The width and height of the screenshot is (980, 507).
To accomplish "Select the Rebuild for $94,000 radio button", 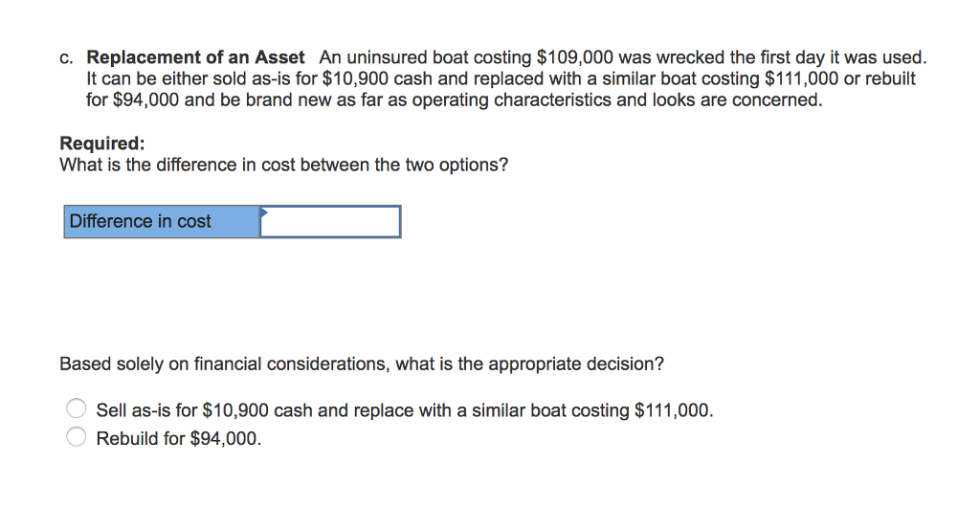I will point(77,436).
